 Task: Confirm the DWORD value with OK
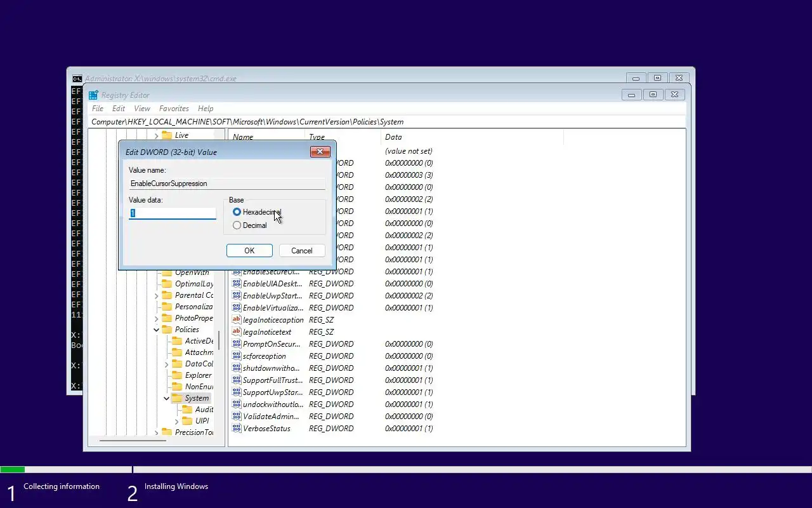(249, 251)
